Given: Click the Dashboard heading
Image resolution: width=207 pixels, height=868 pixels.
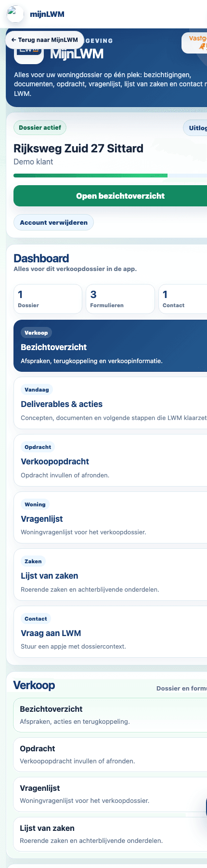Looking at the screenshot, I should (41, 258).
